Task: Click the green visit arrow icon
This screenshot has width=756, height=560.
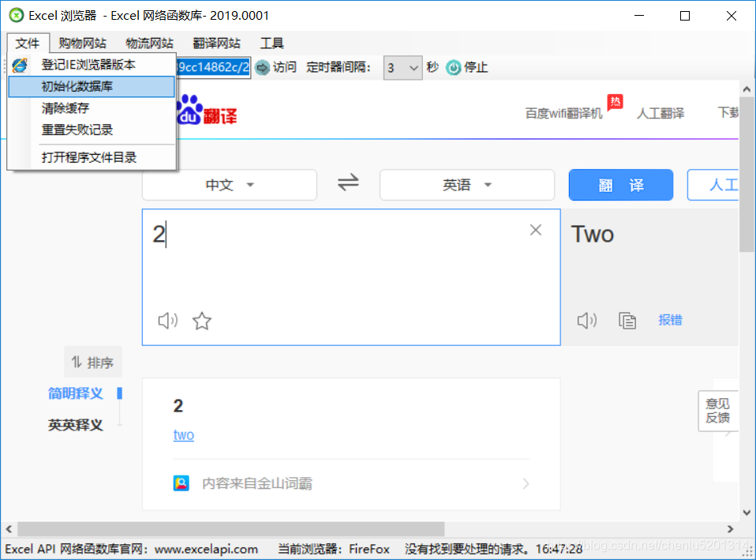Action: coord(262,68)
